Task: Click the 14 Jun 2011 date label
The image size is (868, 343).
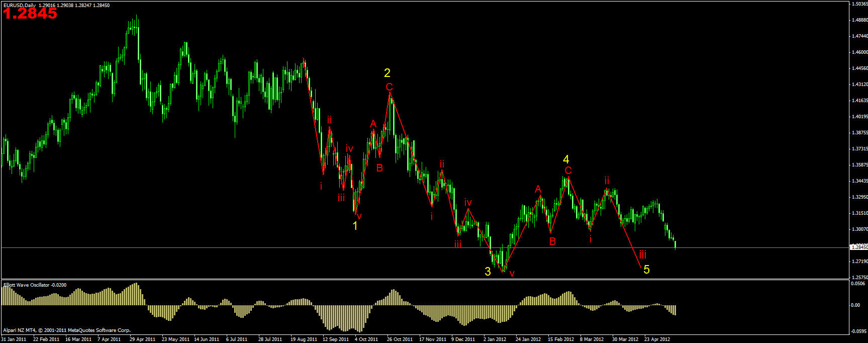Action: point(207,339)
